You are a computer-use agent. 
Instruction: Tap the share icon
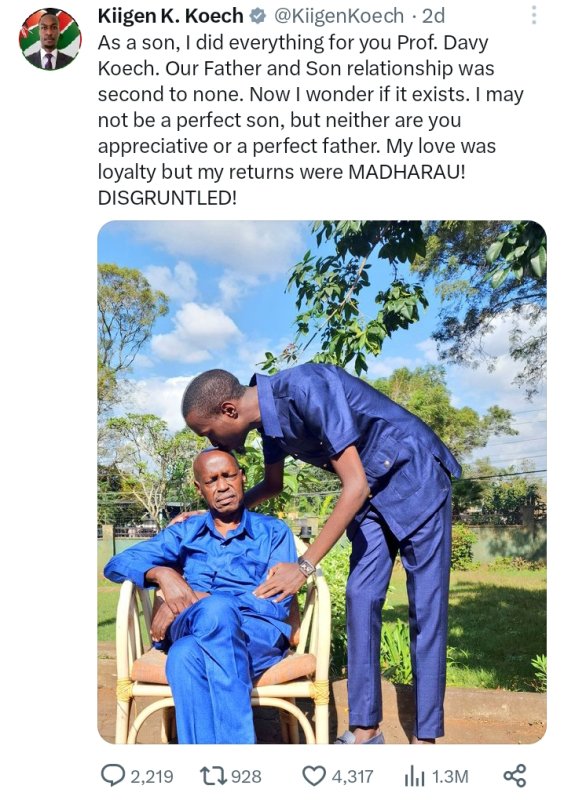514,776
